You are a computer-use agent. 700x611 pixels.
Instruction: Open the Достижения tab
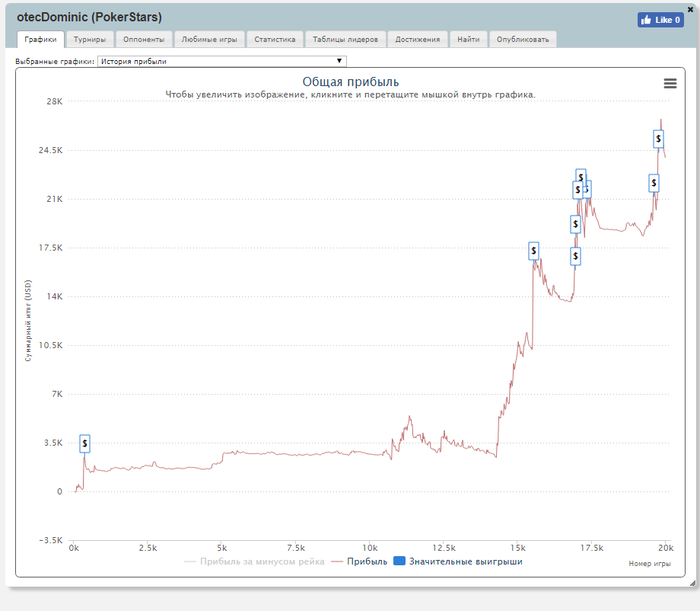point(417,39)
